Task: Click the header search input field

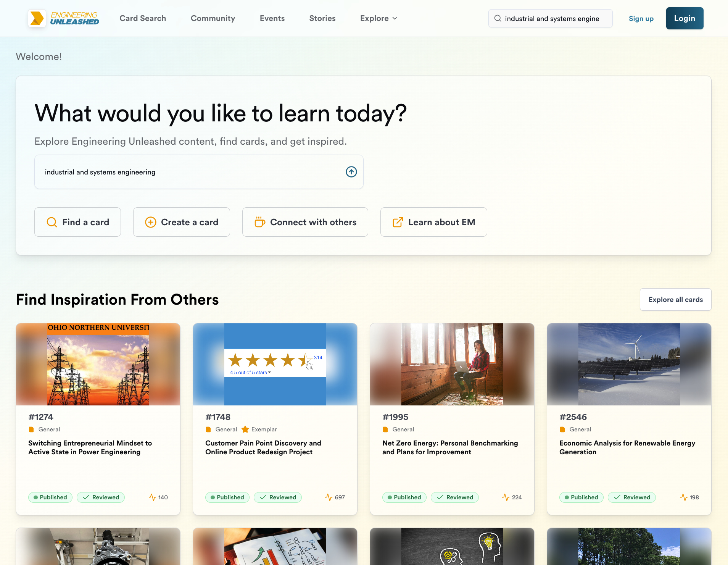Action: 551,18
